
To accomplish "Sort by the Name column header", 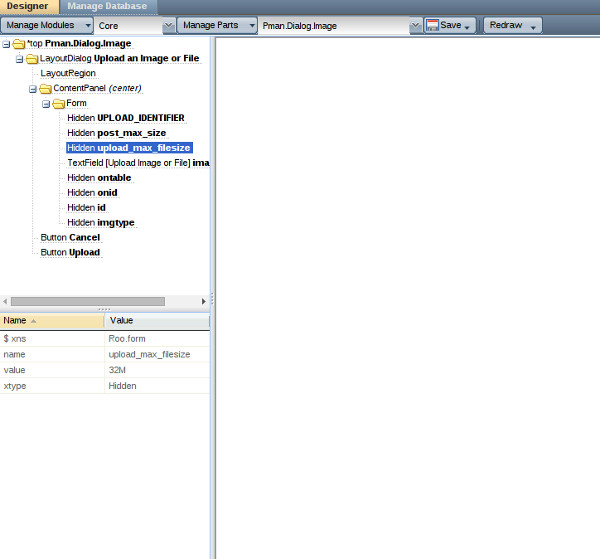I will pyautogui.click(x=52, y=321).
